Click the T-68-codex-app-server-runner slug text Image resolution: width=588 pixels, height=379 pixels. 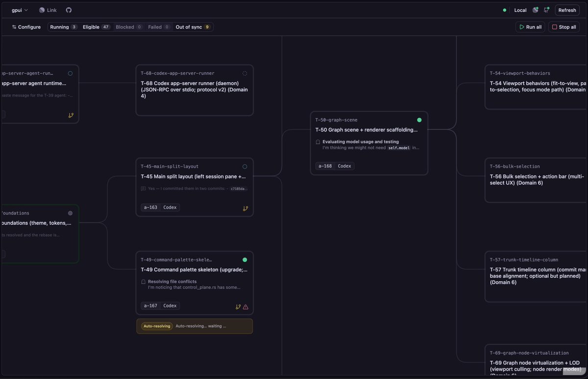click(x=177, y=73)
